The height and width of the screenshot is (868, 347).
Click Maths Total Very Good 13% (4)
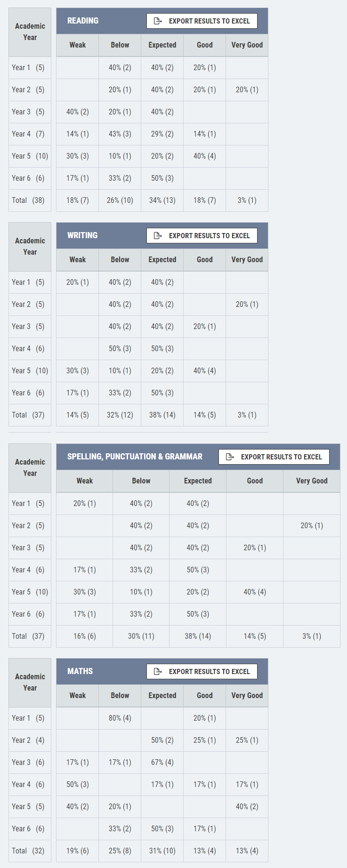tap(247, 851)
